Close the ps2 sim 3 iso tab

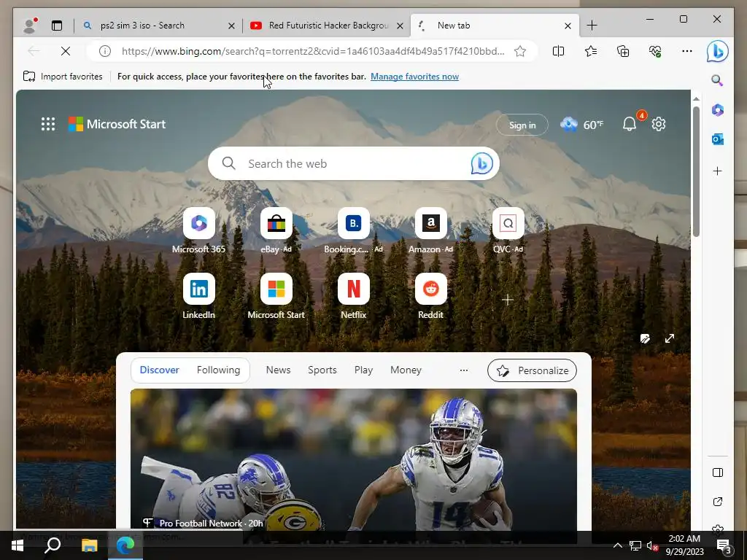click(x=231, y=26)
